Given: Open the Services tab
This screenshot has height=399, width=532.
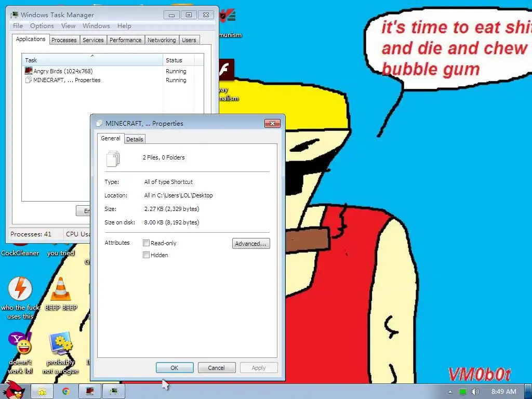Looking at the screenshot, I should pyautogui.click(x=93, y=40).
